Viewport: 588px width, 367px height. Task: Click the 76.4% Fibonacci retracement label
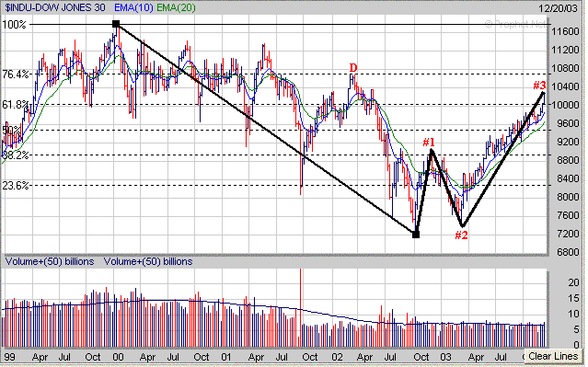click(16, 75)
